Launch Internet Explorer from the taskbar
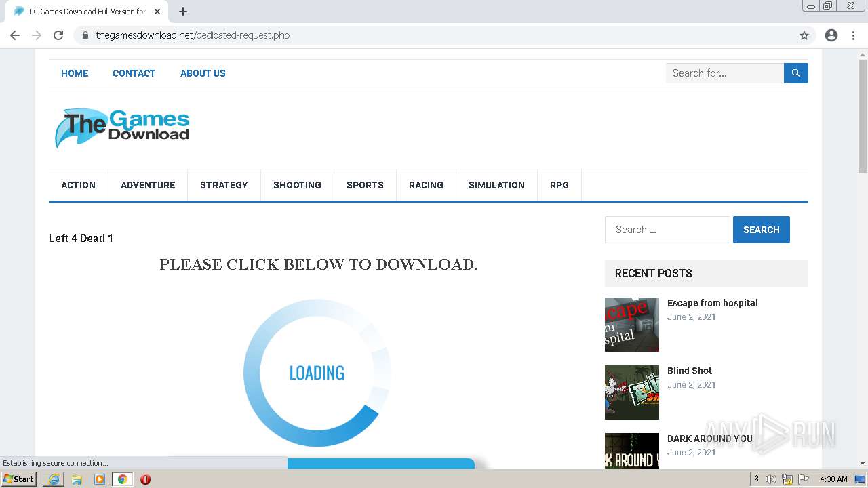Image resolution: width=868 pixels, height=488 pixels. coord(54,479)
